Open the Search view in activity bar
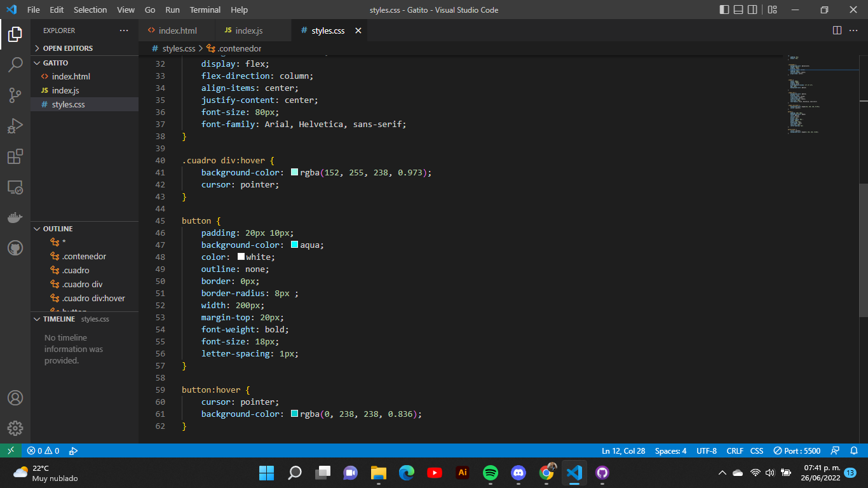This screenshot has width=868, height=488. 15,64
